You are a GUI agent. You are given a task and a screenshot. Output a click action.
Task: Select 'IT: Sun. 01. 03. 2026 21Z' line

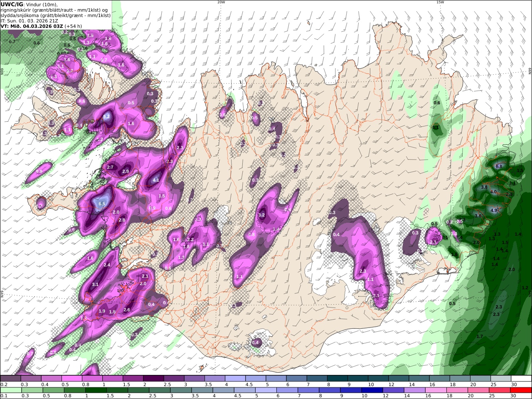pos(29,20)
